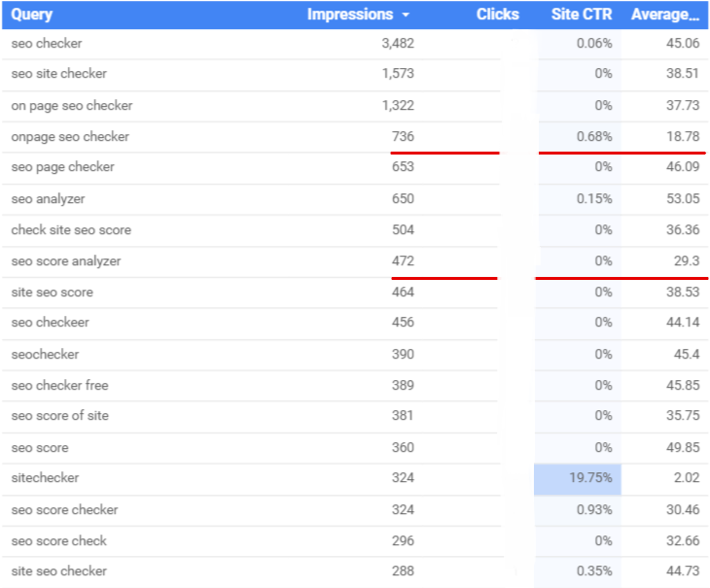Click the 2.02 average position cell
The image size is (710, 588).
(683, 478)
